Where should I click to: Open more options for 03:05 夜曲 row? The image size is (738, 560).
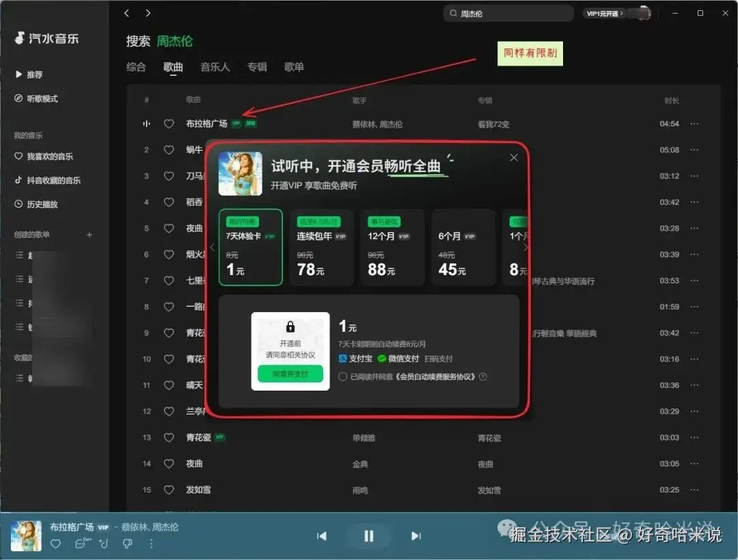[694, 464]
